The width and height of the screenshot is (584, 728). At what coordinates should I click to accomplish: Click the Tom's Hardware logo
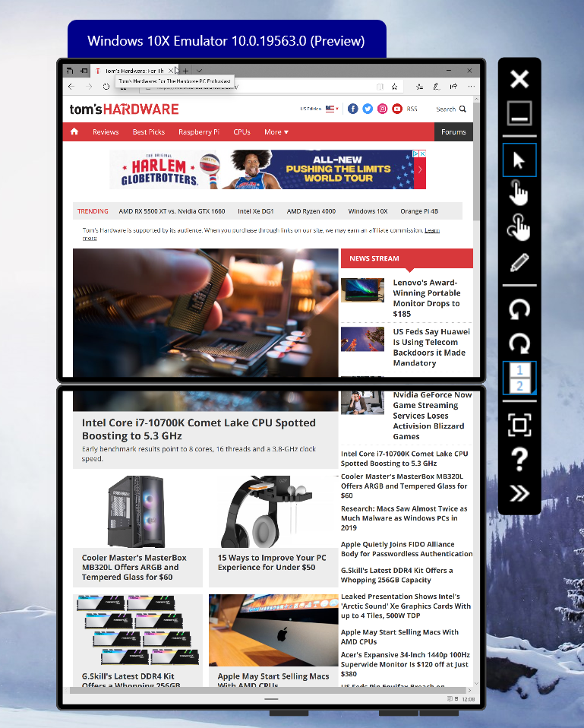[x=124, y=109]
